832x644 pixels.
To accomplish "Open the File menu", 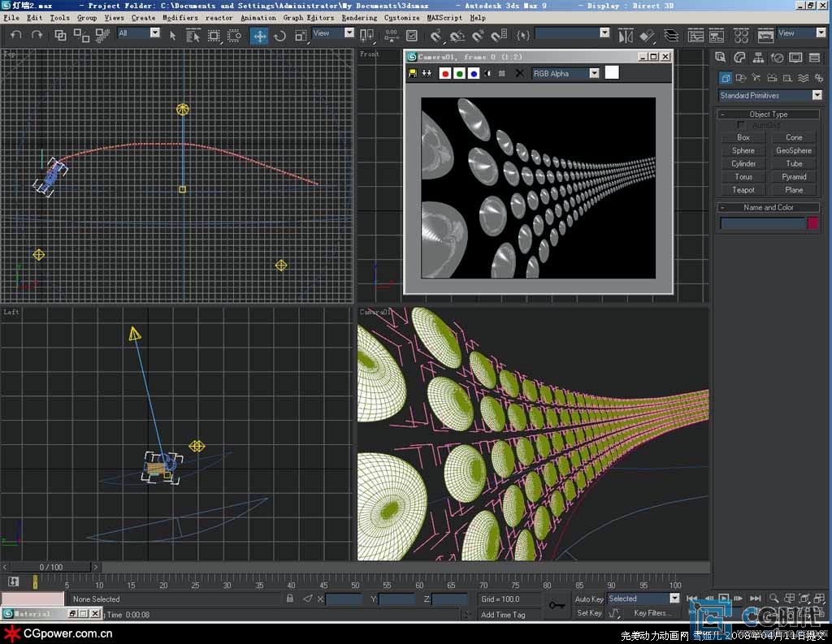I will (x=11, y=18).
